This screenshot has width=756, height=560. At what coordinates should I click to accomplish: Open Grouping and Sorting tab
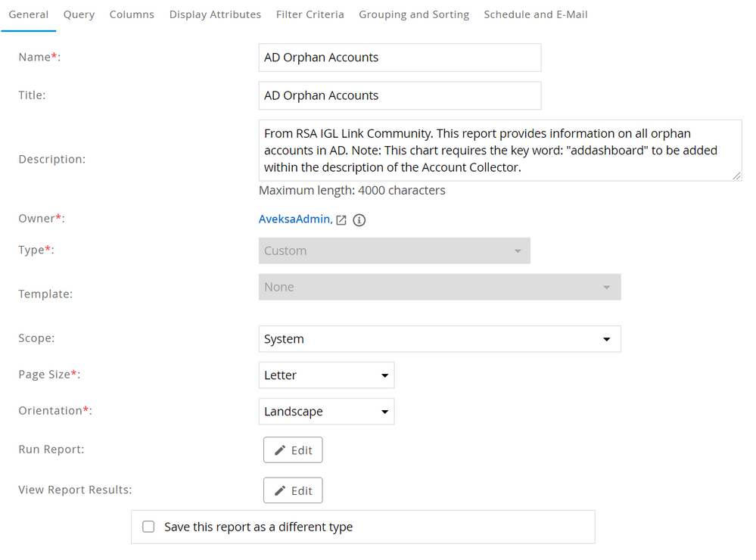[x=414, y=14]
